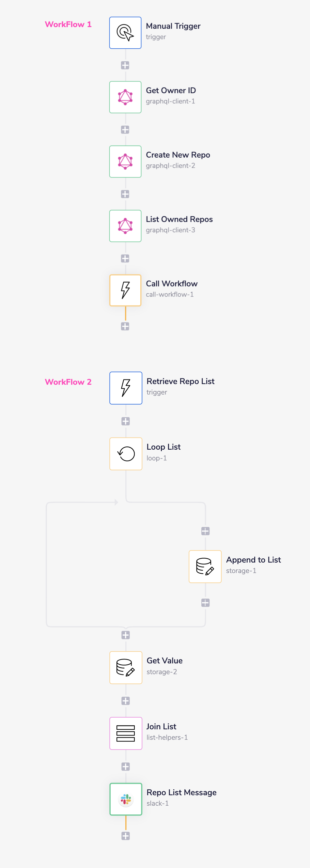Open the Loop List node icon
The width and height of the screenshot is (310, 868).
[126, 454]
